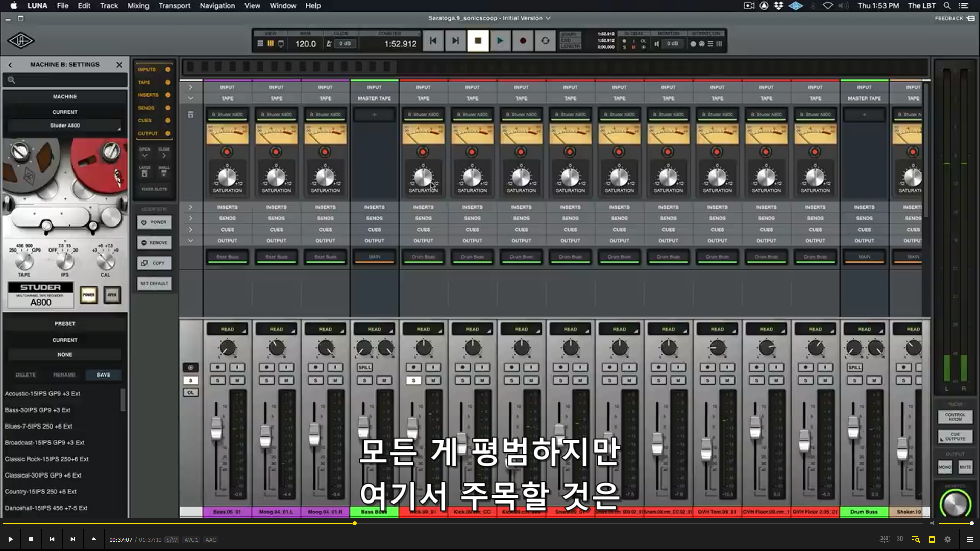Select the Classic Rock-15IPS 250+6 Ext preset

(47, 459)
